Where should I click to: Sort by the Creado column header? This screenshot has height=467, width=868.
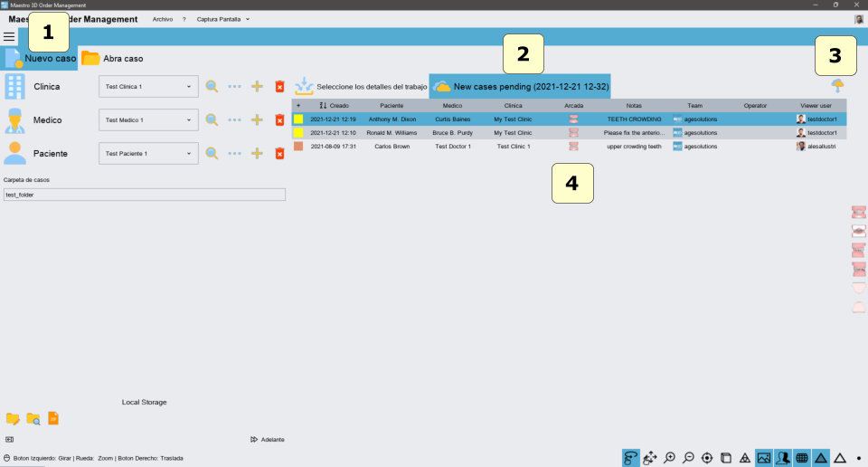[335, 105]
